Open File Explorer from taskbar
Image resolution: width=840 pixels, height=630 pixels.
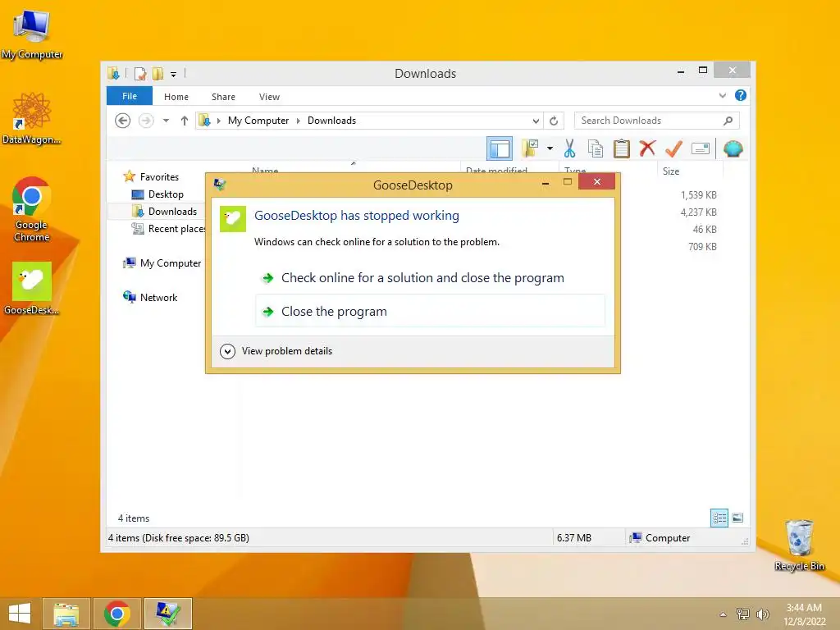(66, 614)
